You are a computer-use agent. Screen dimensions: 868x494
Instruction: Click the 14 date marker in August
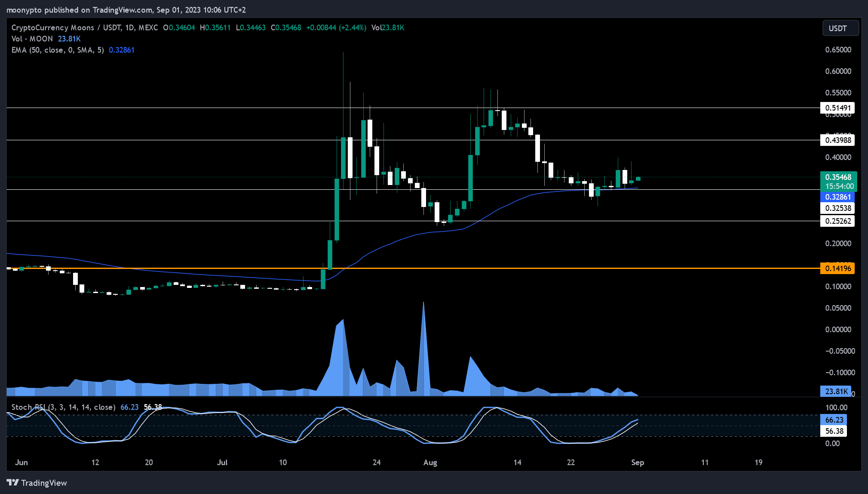click(517, 463)
